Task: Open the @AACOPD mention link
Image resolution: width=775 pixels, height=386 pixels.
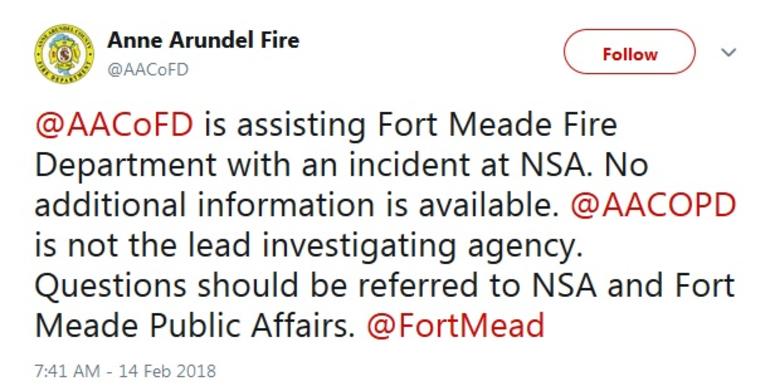Action: (653, 206)
